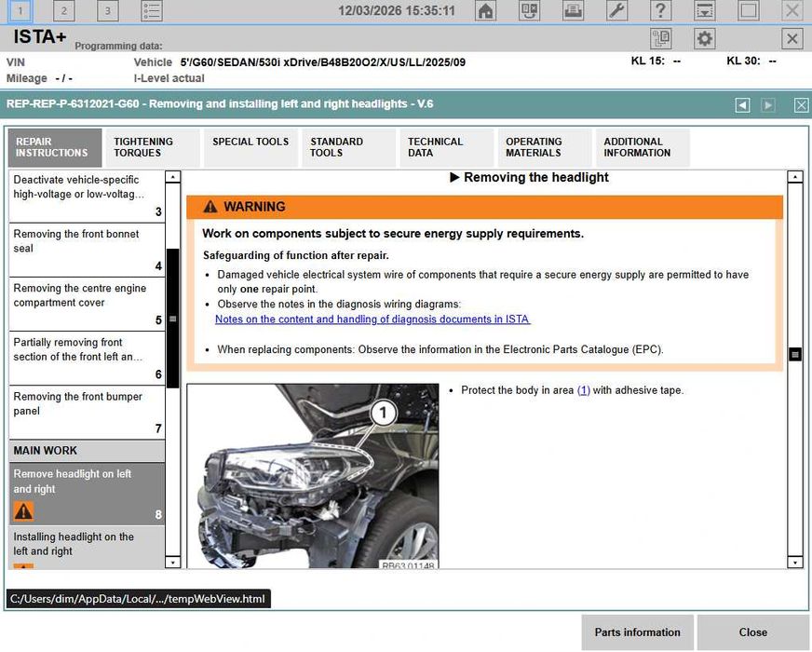Click warning triangle icon in step 8
Screen dimensions: 812x652
coord(23,511)
